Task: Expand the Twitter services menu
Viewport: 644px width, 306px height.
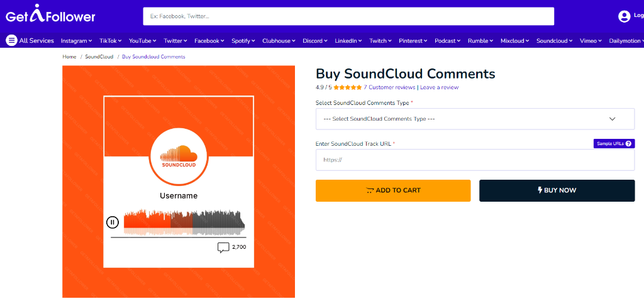Action: tap(175, 41)
